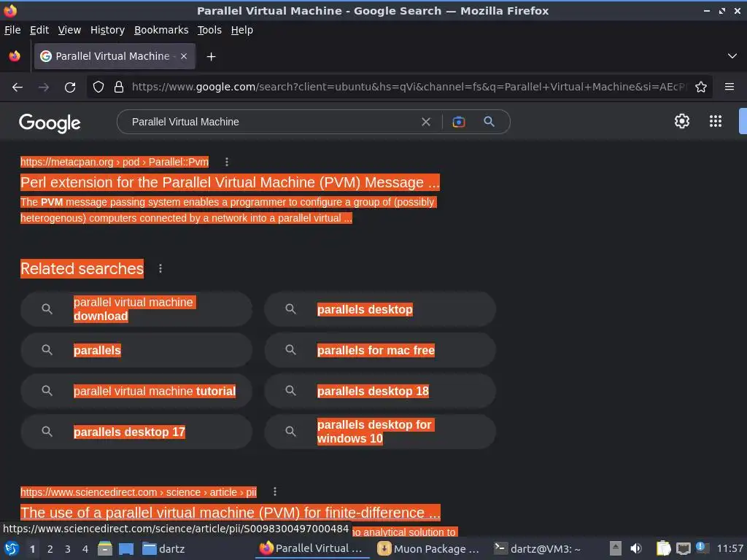Image resolution: width=747 pixels, height=560 pixels.
Task: Click the Firefox View icon in tab bar
Action: click(x=15, y=56)
